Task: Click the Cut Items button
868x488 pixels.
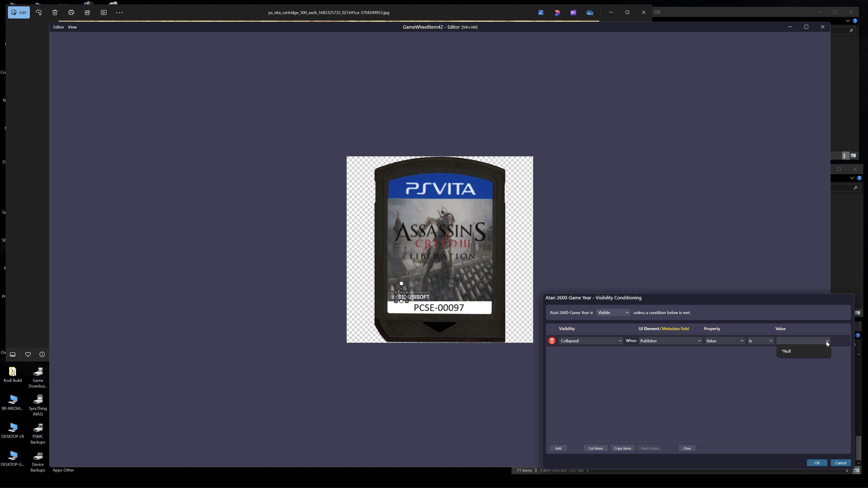Action: coord(595,448)
